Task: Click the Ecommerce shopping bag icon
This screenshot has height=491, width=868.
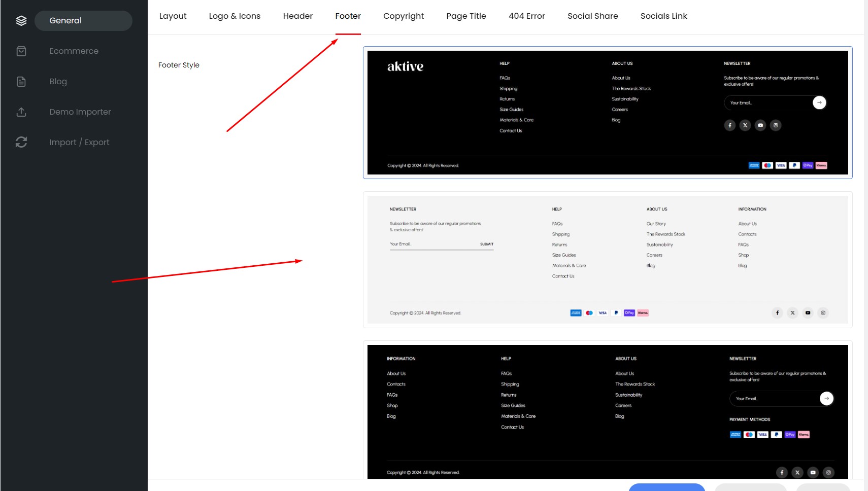Action: [21, 51]
